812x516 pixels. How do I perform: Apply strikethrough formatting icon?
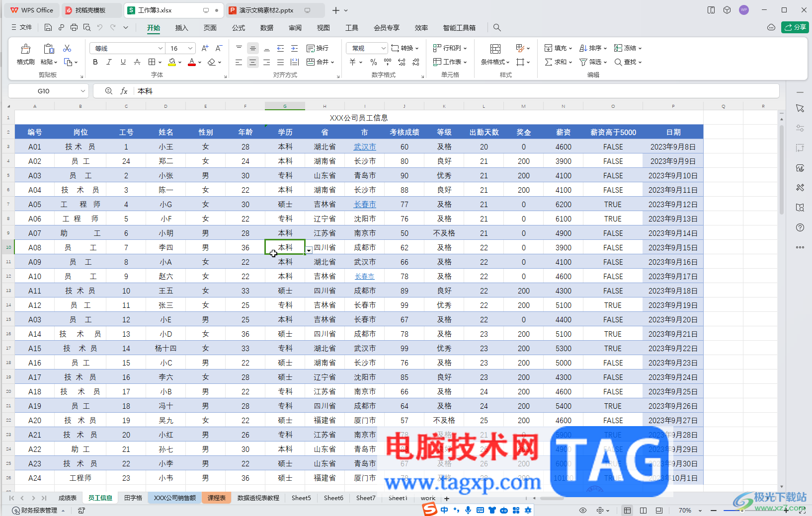coord(137,62)
